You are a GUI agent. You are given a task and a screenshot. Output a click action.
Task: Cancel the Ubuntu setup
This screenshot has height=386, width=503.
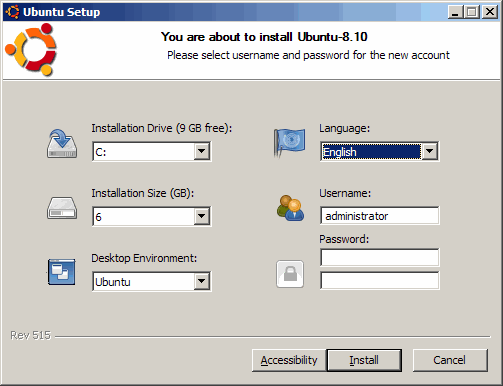tap(450, 360)
